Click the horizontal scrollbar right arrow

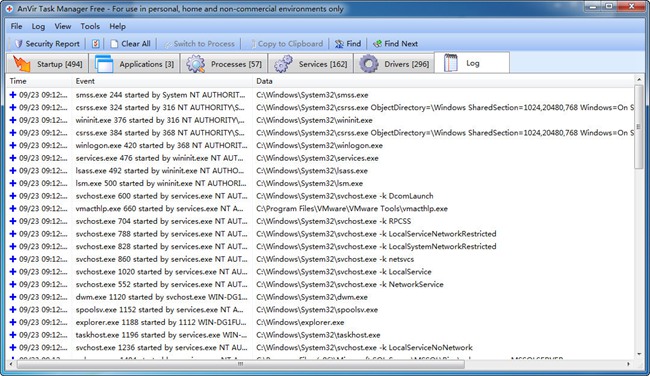point(629,364)
